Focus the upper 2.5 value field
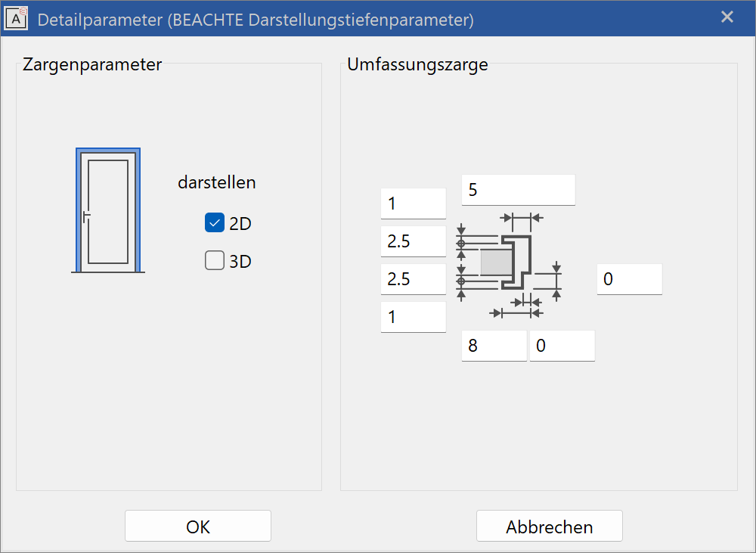 [x=414, y=241]
